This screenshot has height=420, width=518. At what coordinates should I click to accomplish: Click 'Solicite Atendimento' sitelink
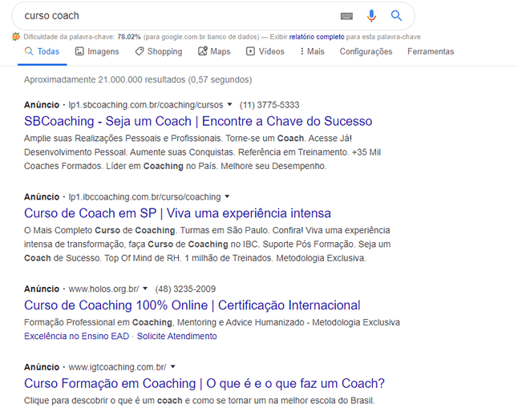(176, 336)
